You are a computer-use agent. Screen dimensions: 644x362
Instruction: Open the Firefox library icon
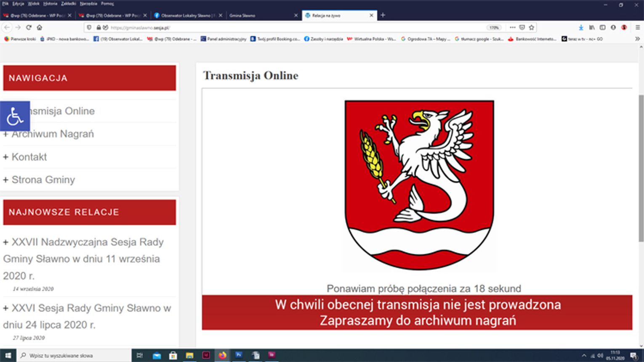(x=592, y=27)
